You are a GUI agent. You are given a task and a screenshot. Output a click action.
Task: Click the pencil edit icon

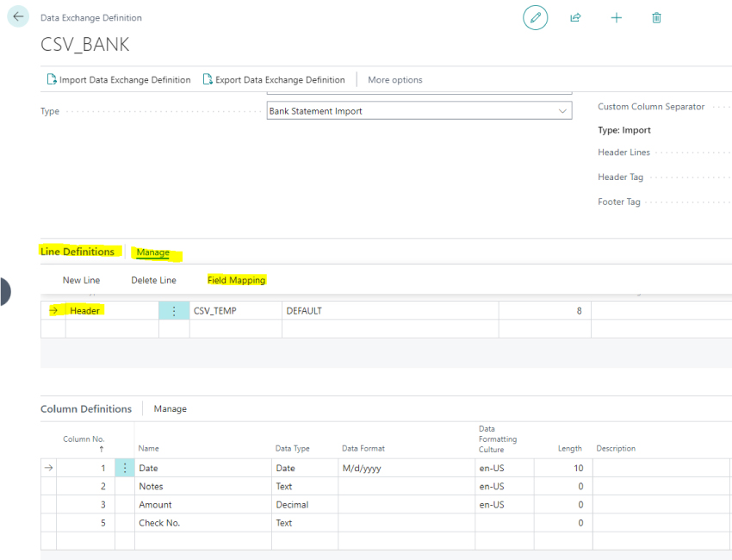(536, 18)
